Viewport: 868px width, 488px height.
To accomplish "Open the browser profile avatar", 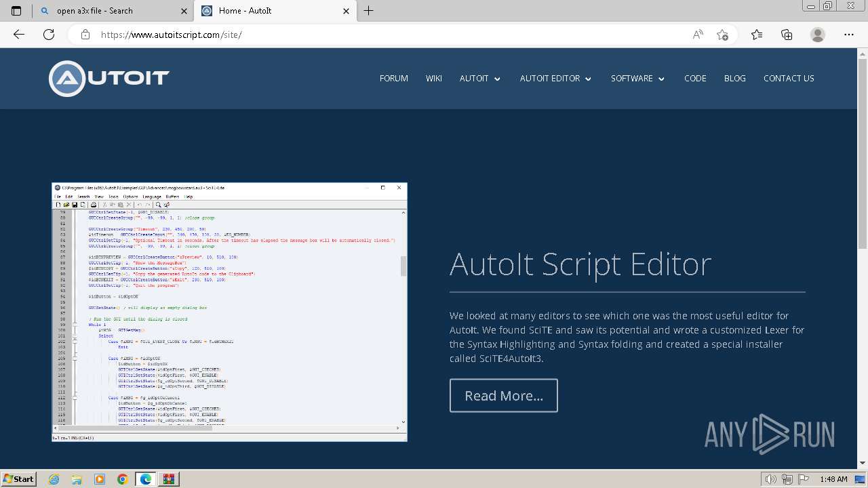I will [x=818, y=35].
